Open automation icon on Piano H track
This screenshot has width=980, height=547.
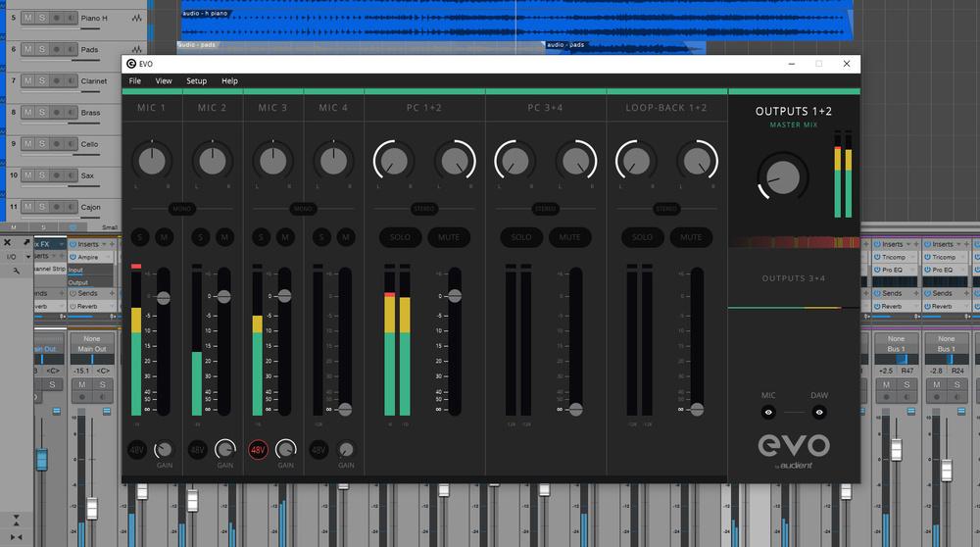click(x=137, y=18)
